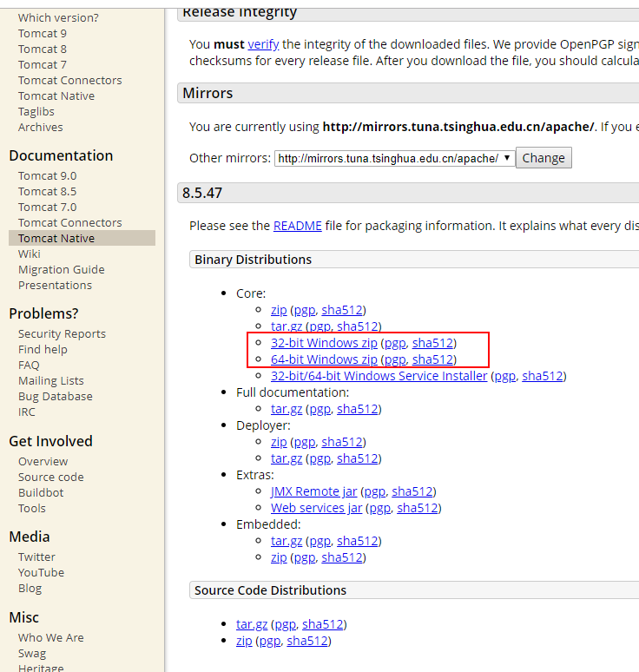The height and width of the screenshot is (672, 639).
Task: Download the 32-bit Windows zip
Action: tap(324, 343)
